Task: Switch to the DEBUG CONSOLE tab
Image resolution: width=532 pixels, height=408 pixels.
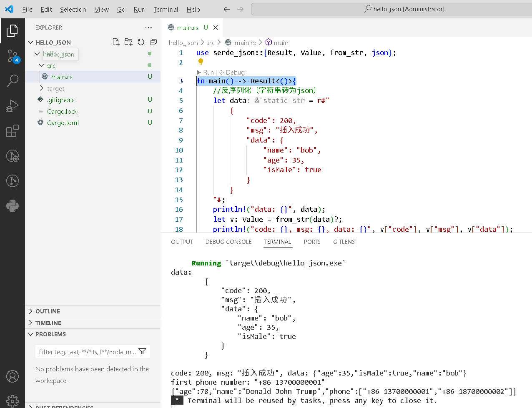Action: coord(228,242)
